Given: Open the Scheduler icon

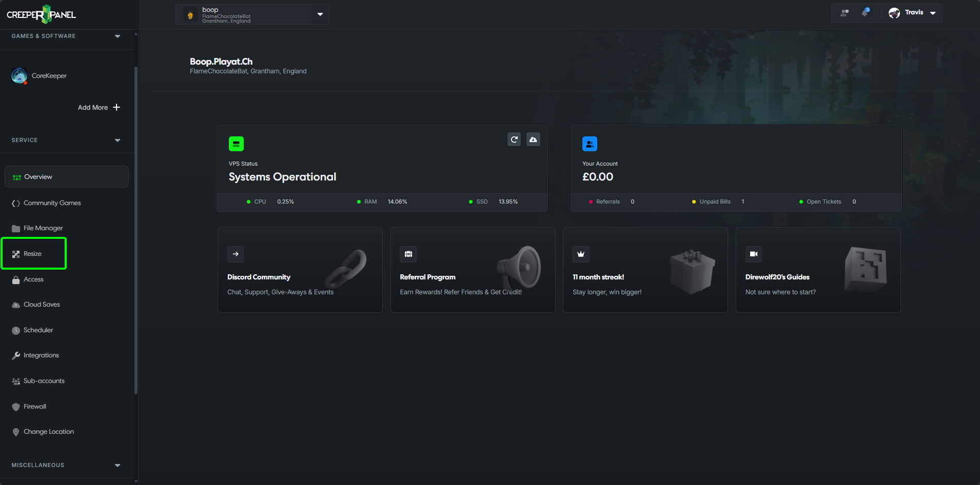Looking at the screenshot, I should (16, 330).
